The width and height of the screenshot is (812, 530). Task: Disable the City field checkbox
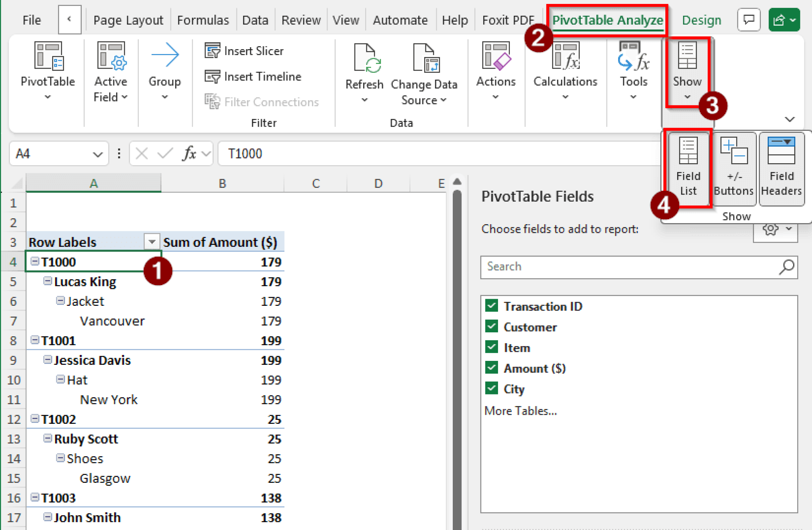click(492, 389)
